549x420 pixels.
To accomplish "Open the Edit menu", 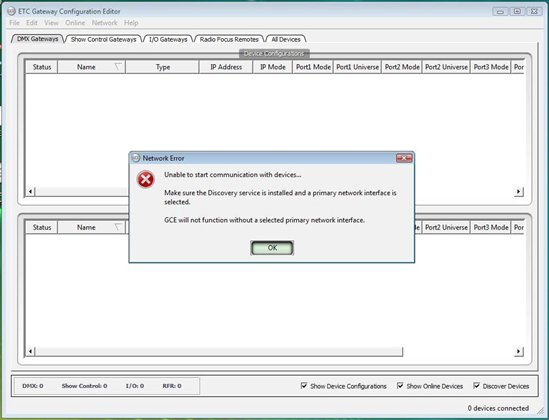I will pyautogui.click(x=32, y=23).
